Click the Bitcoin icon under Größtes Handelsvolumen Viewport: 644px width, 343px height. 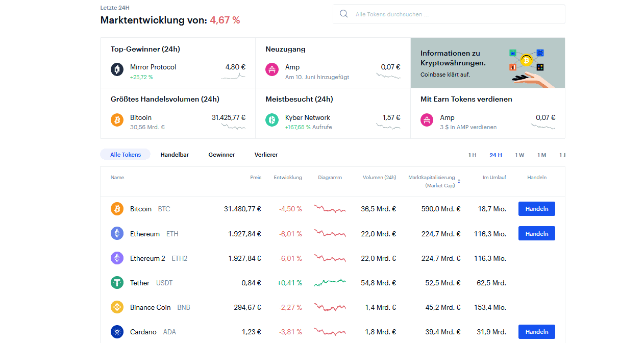coord(117,120)
